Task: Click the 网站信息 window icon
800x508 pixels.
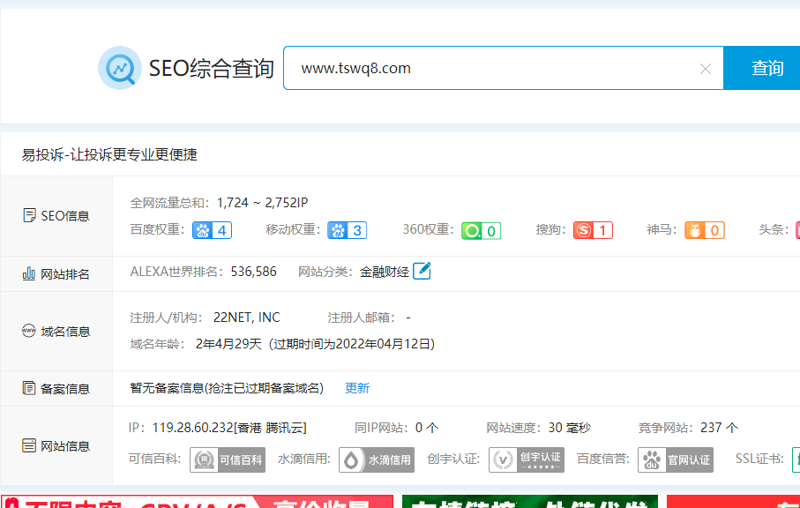Action: tap(29, 445)
